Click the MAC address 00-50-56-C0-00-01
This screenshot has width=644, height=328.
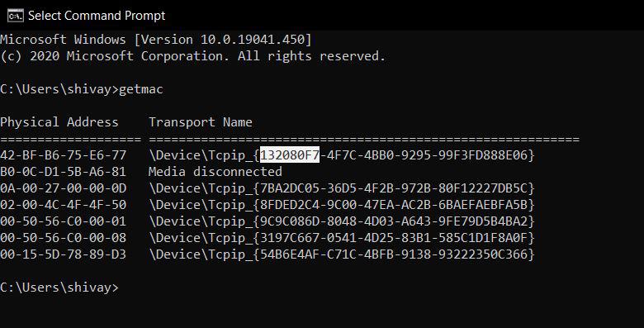point(64,221)
